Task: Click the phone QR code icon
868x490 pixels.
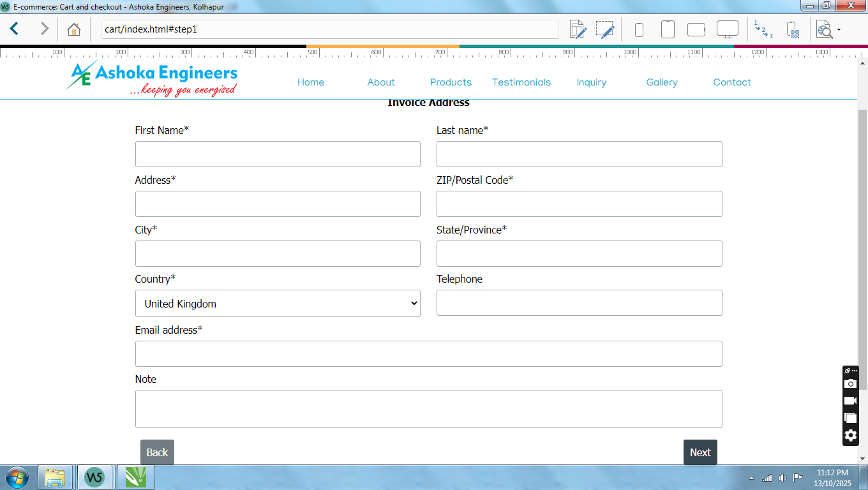Action: point(793,29)
